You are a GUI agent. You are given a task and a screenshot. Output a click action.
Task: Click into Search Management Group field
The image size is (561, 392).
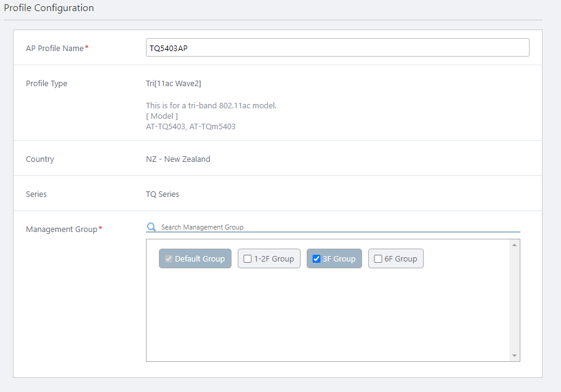[x=339, y=227]
